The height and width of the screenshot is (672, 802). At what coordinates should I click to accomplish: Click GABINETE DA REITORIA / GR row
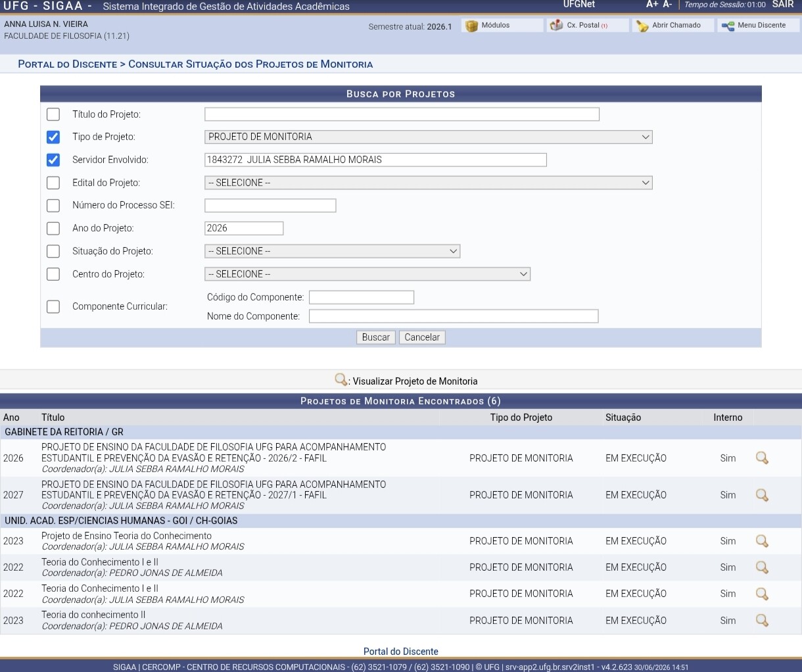tap(401, 432)
